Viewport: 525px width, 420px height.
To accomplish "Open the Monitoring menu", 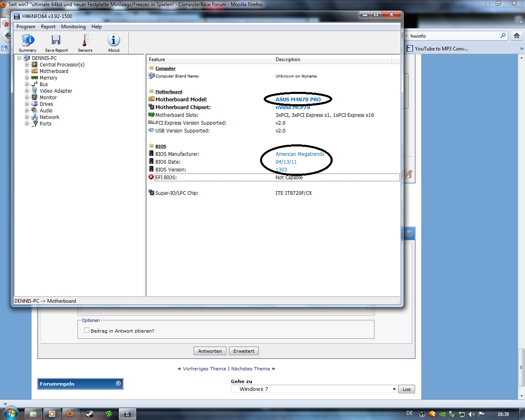I will pos(73,27).
